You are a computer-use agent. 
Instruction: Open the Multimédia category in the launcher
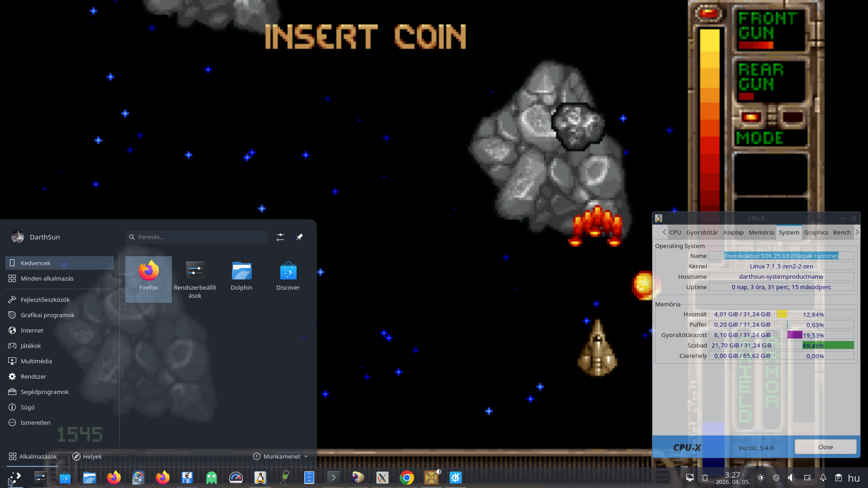pos(60,361)
